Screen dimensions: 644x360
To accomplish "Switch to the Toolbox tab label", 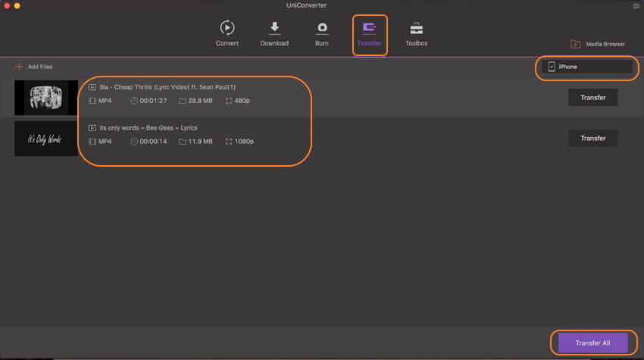I will (x=417, y=43).
